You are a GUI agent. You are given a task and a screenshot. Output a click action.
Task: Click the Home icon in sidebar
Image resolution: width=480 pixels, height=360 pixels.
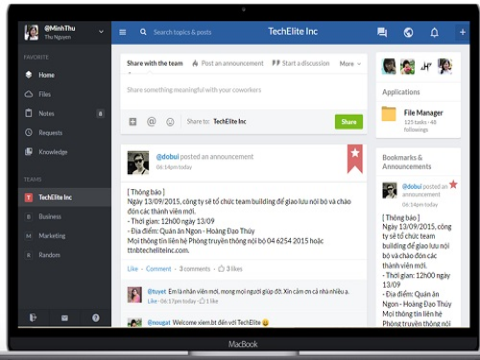click(x=29, y=75)
